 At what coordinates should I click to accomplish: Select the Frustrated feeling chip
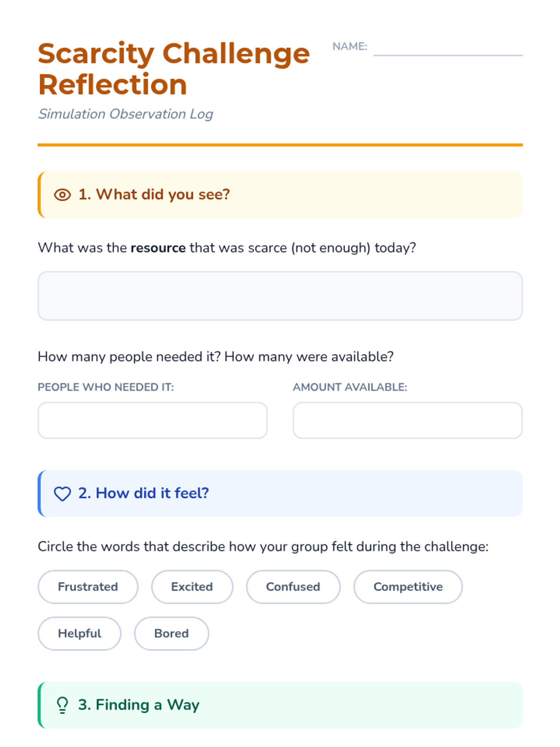[88, 587]
